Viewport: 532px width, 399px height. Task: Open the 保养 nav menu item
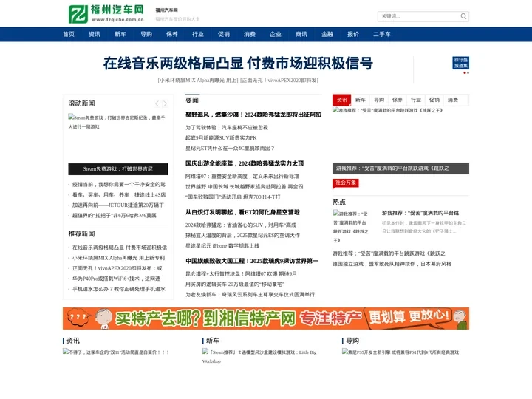tap(172, 34)
